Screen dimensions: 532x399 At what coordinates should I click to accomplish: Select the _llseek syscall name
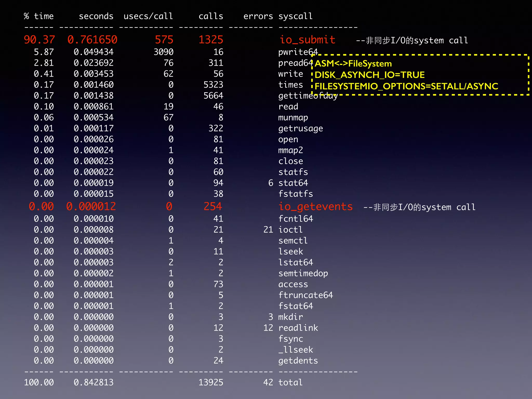click(295, 350)
